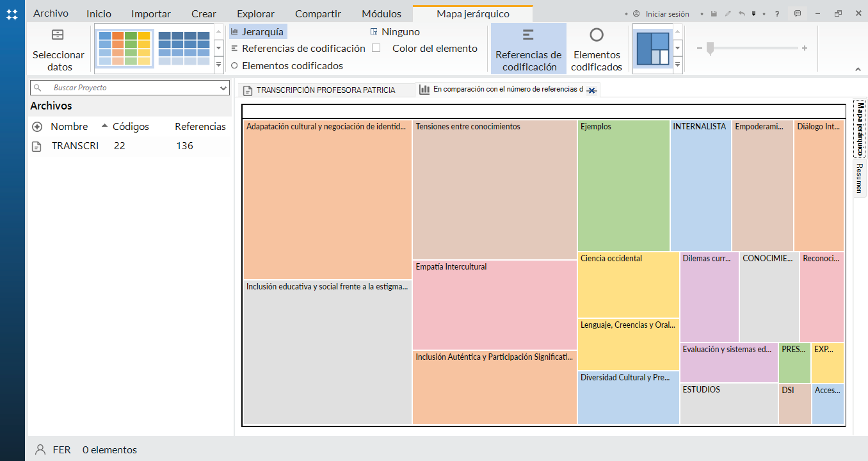The height and width of the screenshot is (461, 868).
Task: Toggle the Color del elemento checkbox
Action: coord(376,48)
